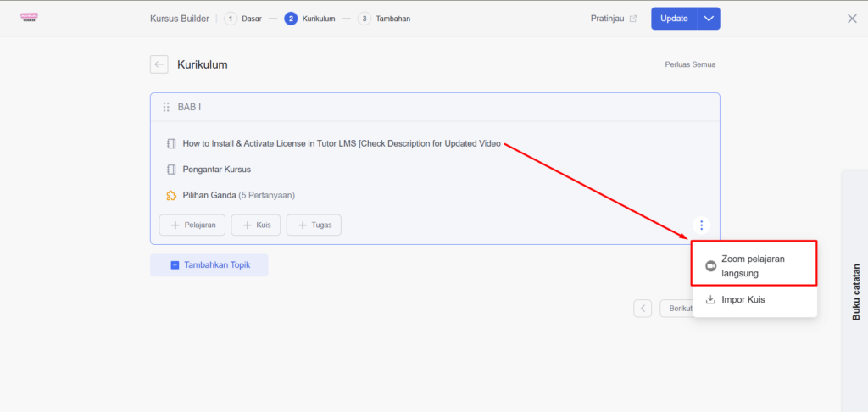868x412 pixels.
Task: Click the Update button
Action: point(674,19)
